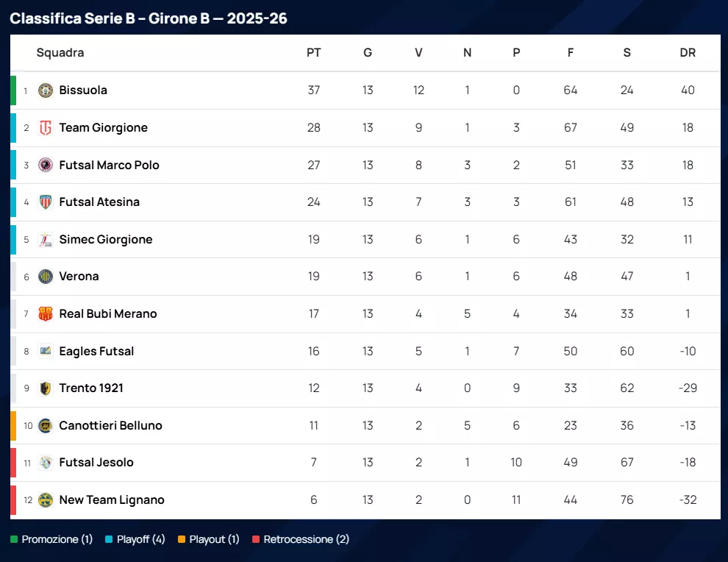Click the Squadra column header

click(60, 53)
